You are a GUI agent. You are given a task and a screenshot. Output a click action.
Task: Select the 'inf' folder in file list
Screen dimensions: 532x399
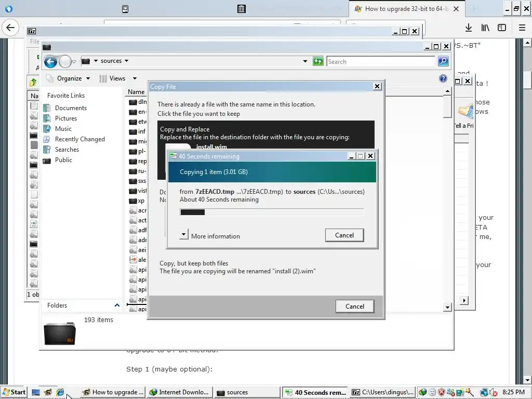[x=137, y=131]
